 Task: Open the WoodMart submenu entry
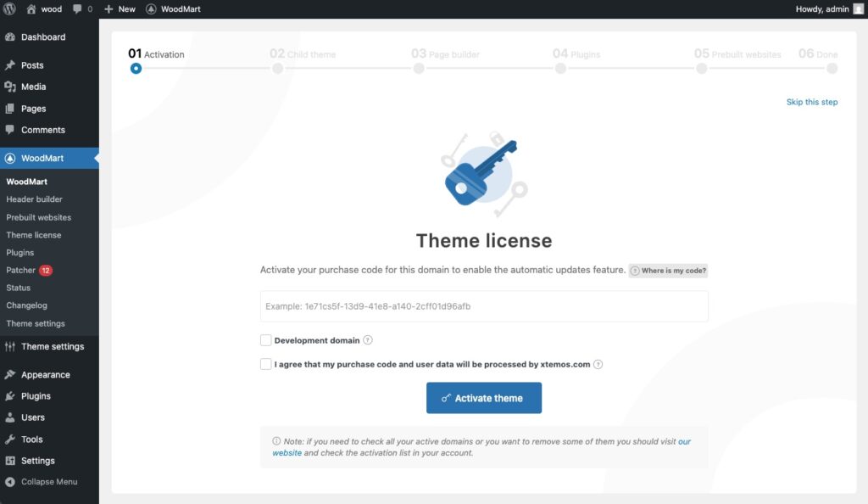point(26,181)
